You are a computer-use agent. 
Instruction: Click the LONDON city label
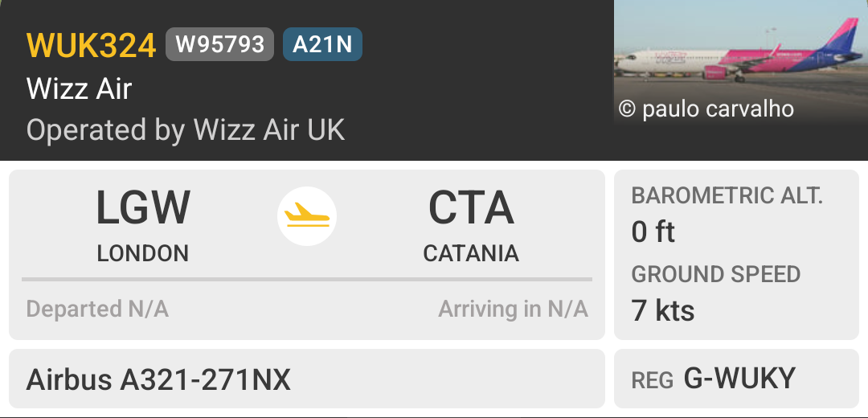(143, 253)
